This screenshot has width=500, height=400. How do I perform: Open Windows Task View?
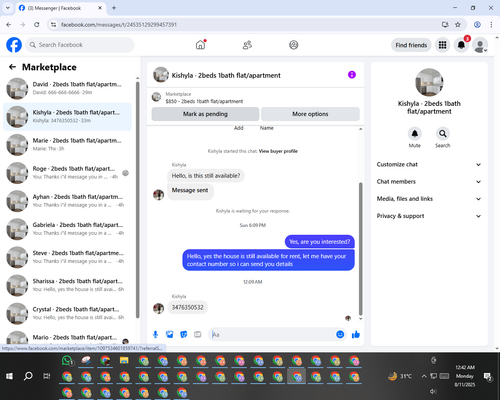[47, 376]
